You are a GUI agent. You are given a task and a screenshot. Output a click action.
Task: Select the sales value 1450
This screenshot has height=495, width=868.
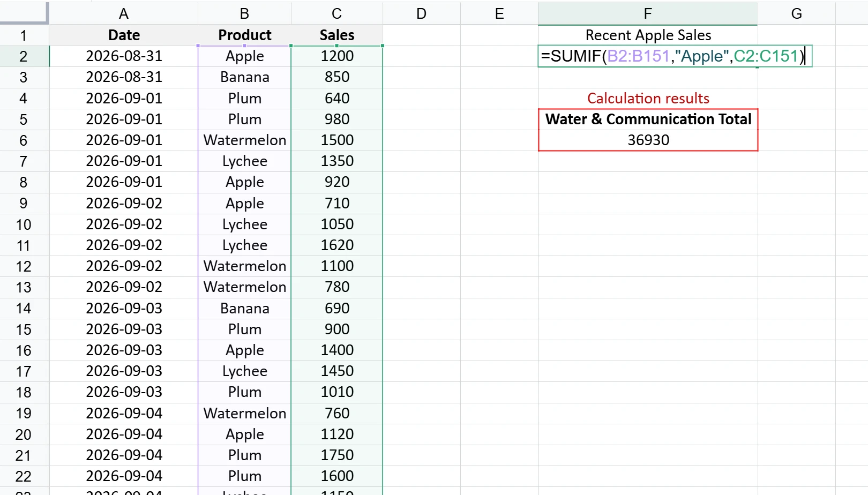click(336, 371)
